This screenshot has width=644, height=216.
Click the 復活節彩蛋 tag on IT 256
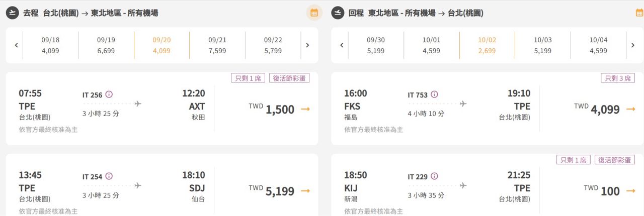(289, 78)
